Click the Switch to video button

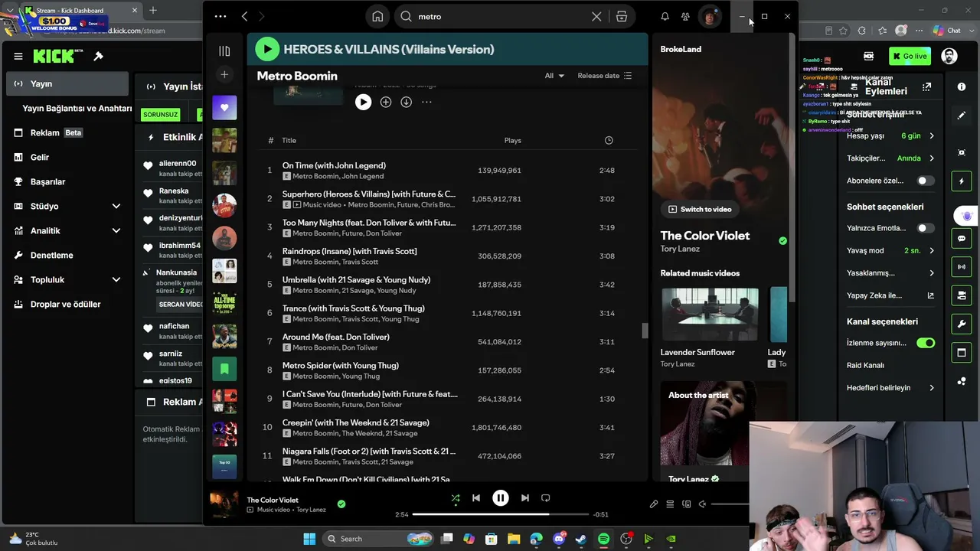pos(701,209)
